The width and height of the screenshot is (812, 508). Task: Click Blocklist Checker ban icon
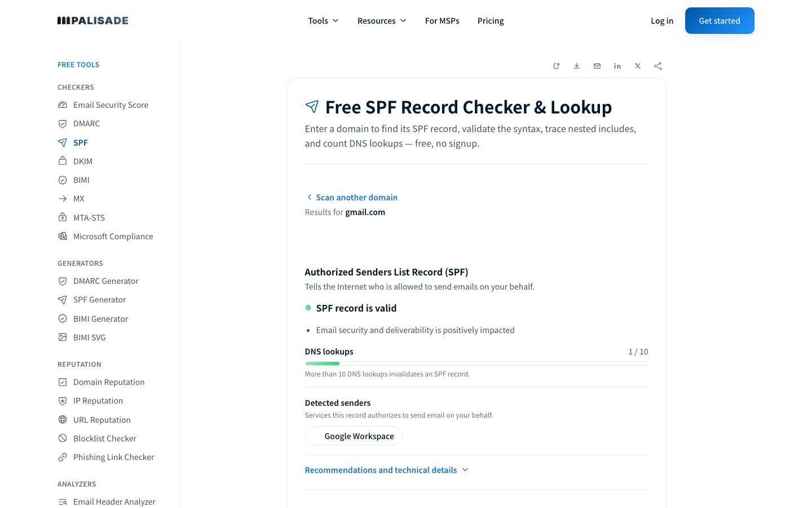63,438
